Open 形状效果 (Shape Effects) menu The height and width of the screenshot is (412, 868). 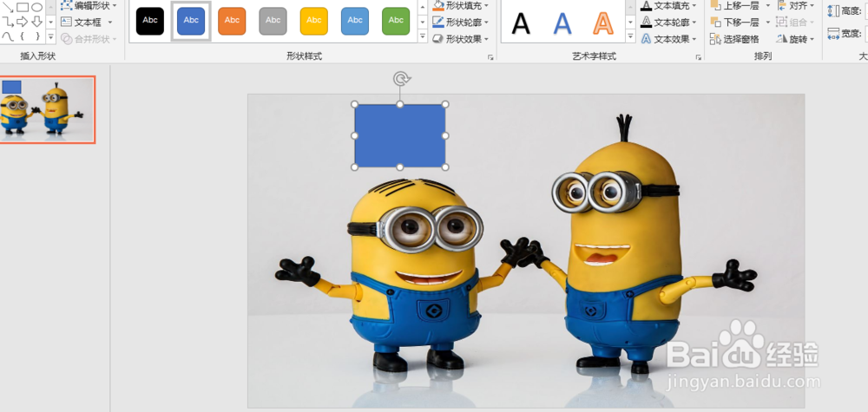click(461, 39)
